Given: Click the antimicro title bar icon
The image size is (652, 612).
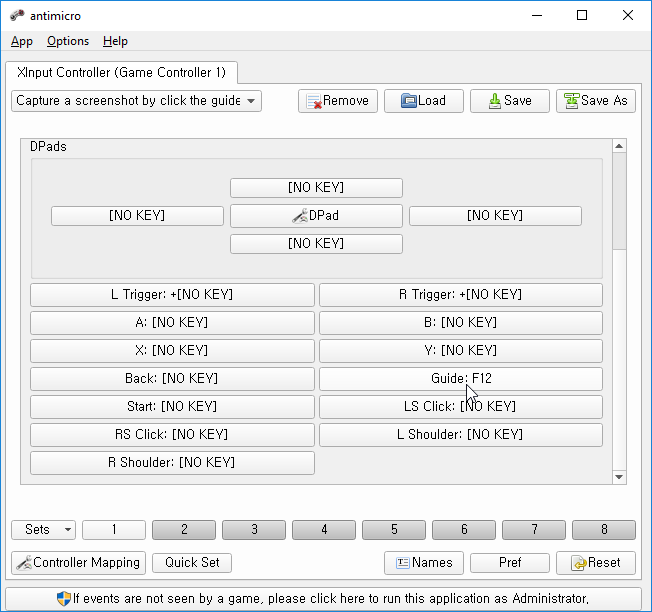Looking at the screenshot, I should 17,15.
